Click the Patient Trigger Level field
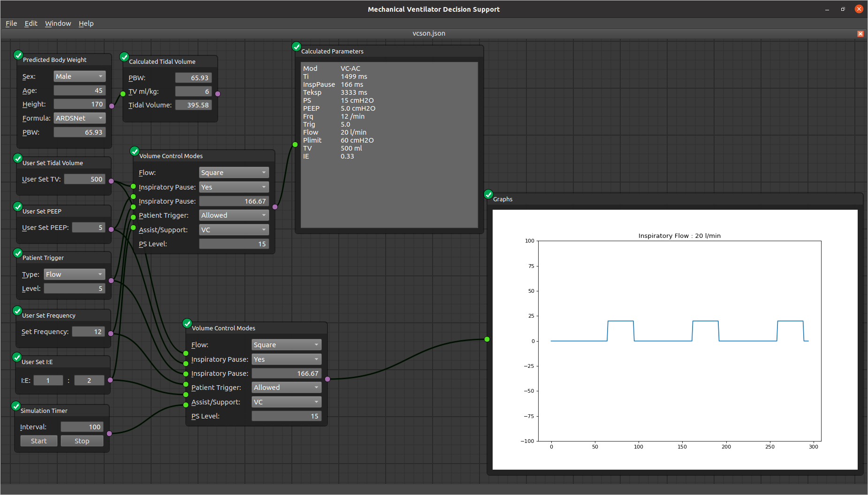Screen dimensions: 868x495 pos(74,289)
